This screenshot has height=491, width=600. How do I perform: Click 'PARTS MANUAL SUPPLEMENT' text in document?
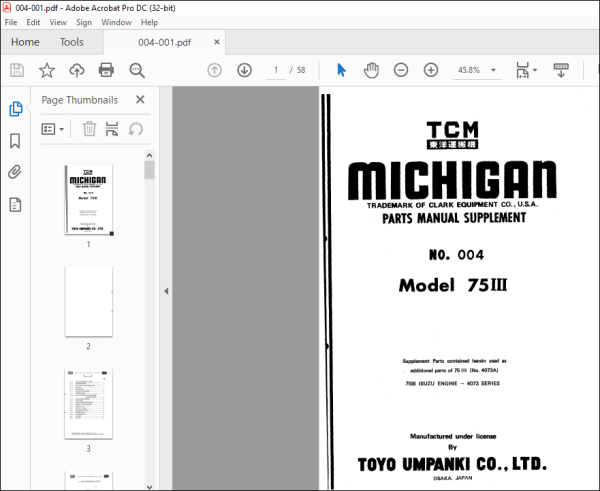tap(454, 219)
